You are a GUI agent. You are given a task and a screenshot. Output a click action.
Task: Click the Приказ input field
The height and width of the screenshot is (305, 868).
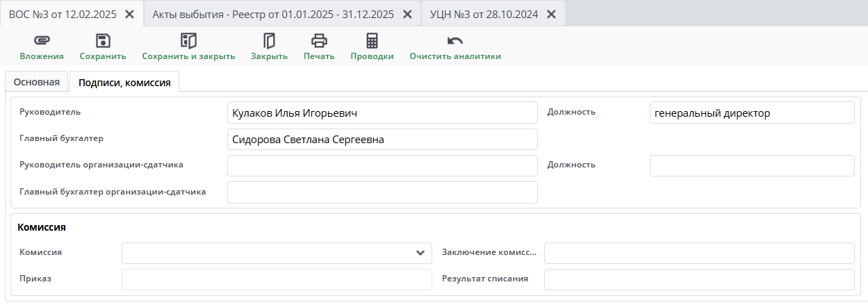click(277, 279)
